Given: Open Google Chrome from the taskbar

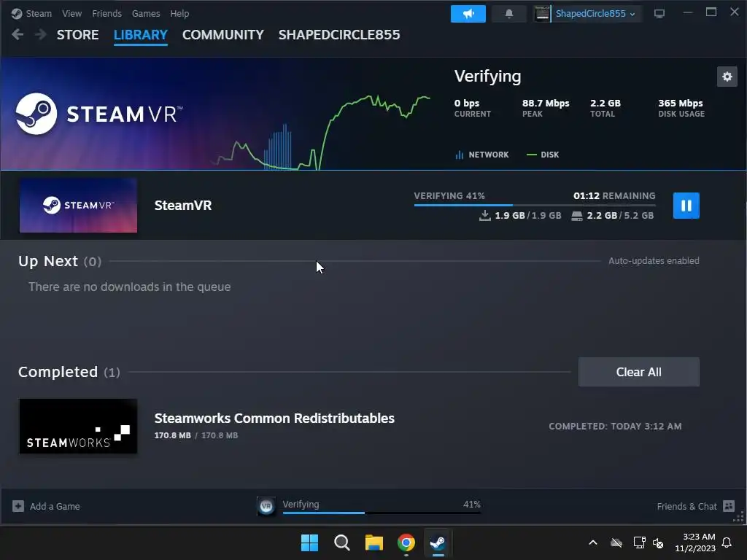Looking at the screenshot, I should (406, 542).
